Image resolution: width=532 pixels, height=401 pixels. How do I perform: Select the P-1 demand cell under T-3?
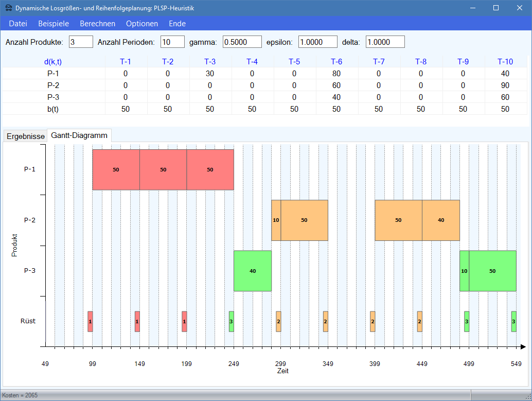tap(210, 74)
